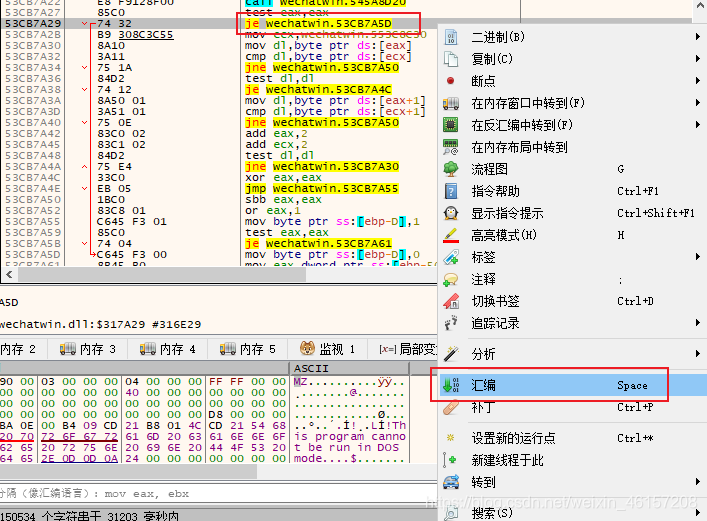Select address row 53CB7A59
Screen dimensions: 707x521
coord(33,233)
